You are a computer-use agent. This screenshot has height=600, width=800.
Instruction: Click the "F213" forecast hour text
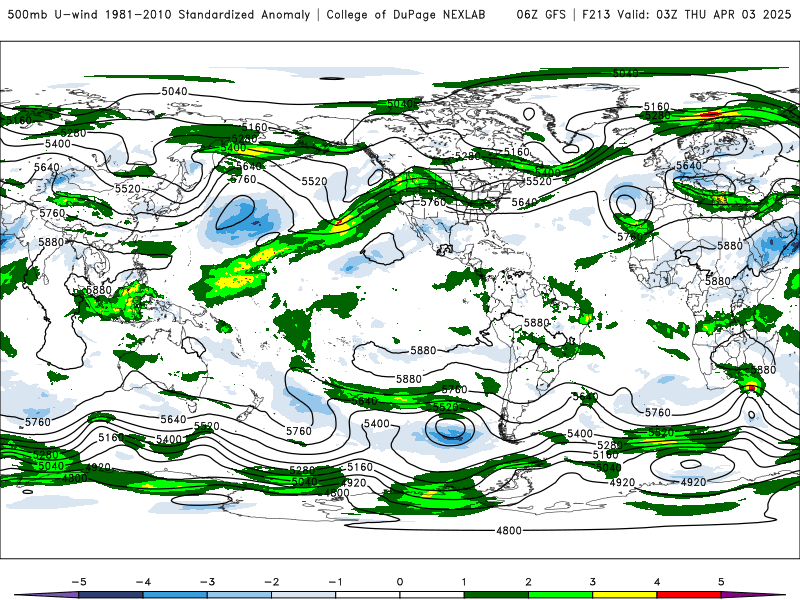click(596, 15)
